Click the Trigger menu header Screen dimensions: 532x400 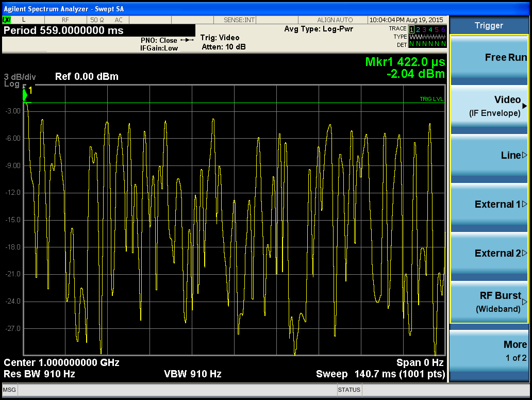pyautogui.click(x=489, y=25)
